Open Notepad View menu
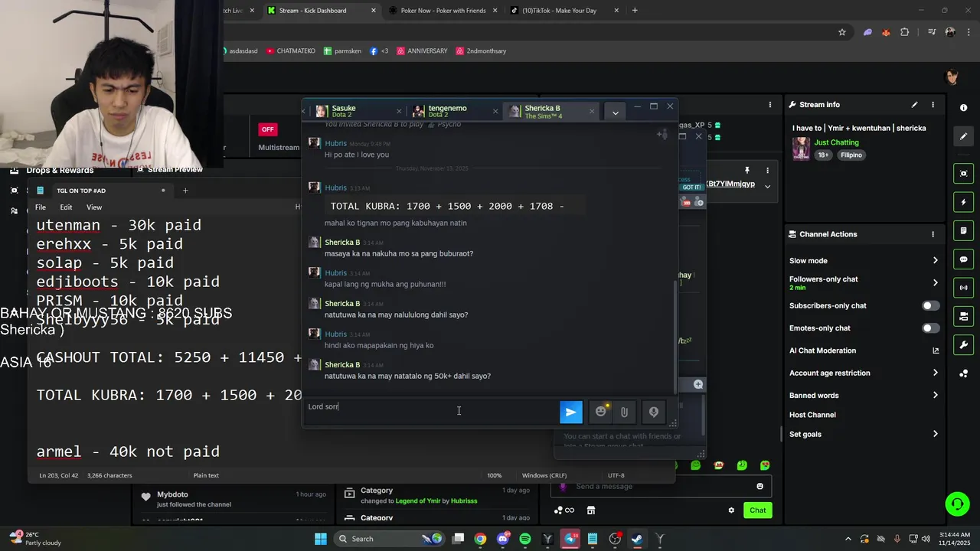The height and width of the screenshot is (551, 980). coord(94,207)
